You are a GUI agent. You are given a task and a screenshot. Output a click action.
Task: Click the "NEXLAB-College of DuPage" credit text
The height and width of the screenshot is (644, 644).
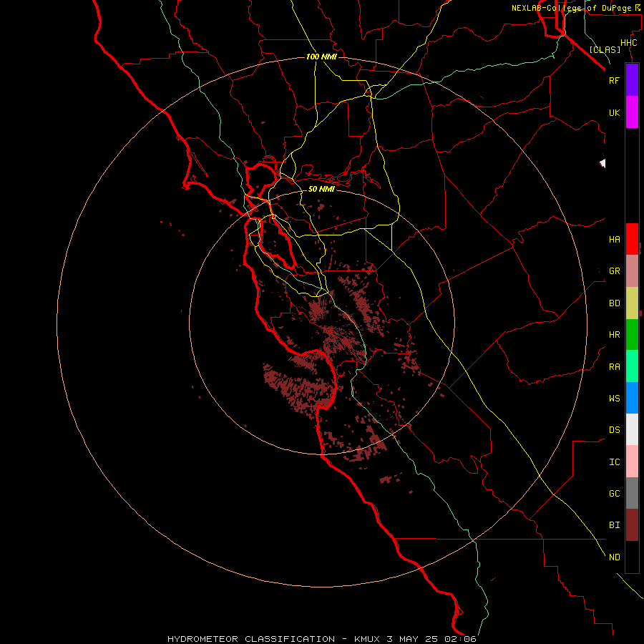tap(571, 8)
